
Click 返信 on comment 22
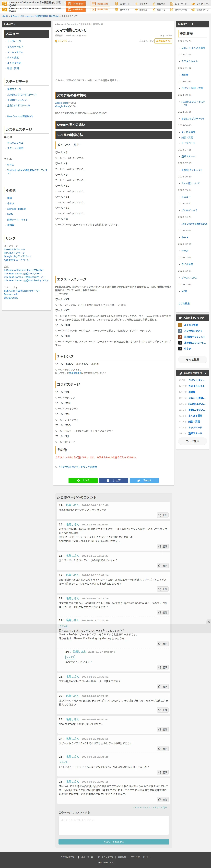click(x=163, y=710)
